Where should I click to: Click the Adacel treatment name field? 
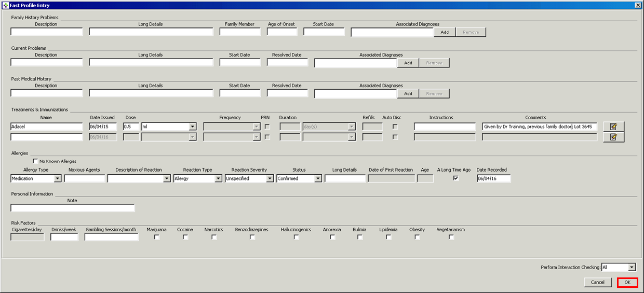tap(47, 127)
